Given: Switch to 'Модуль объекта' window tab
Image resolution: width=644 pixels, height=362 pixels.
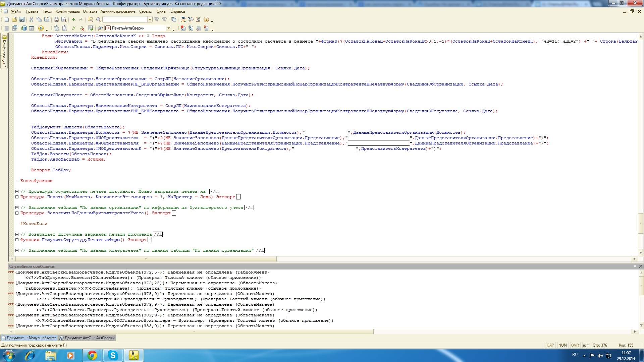Looking at the screenshot, I should 29,338.
